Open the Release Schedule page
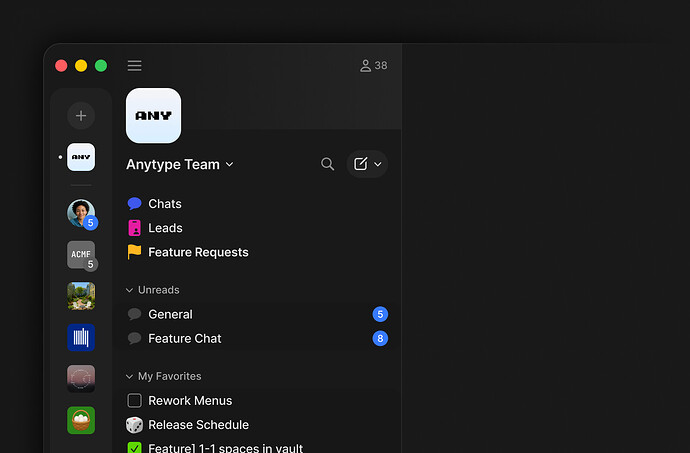The image size is (690, 453). coord(257,425)
